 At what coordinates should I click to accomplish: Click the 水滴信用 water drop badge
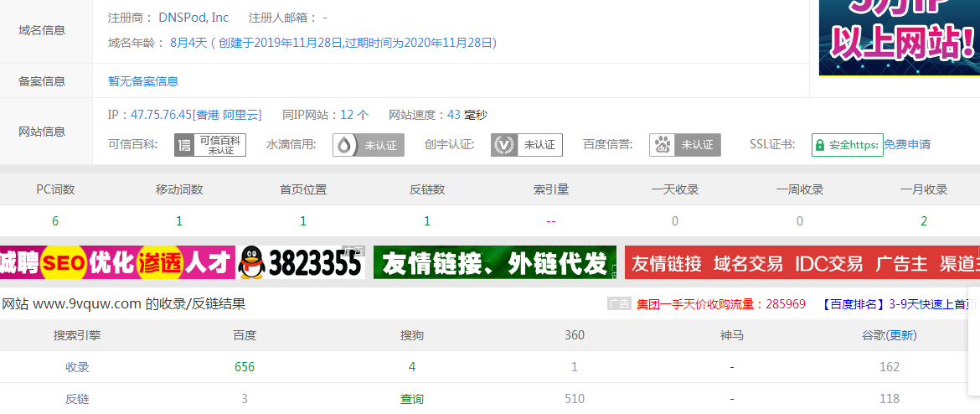click(x=368, y=145)
